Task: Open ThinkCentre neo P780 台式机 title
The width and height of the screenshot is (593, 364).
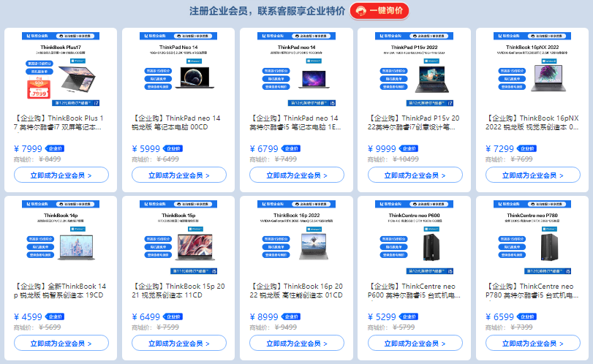Action: [x=532, y=291]
